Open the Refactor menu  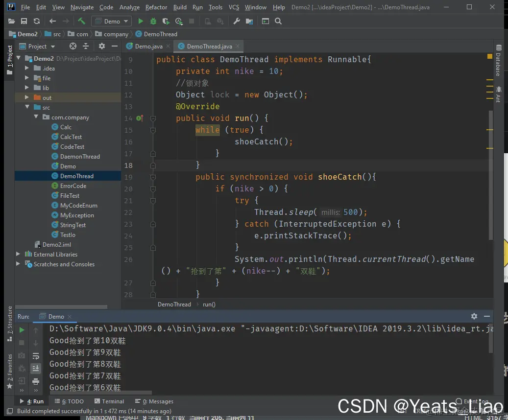pos(156,7)
